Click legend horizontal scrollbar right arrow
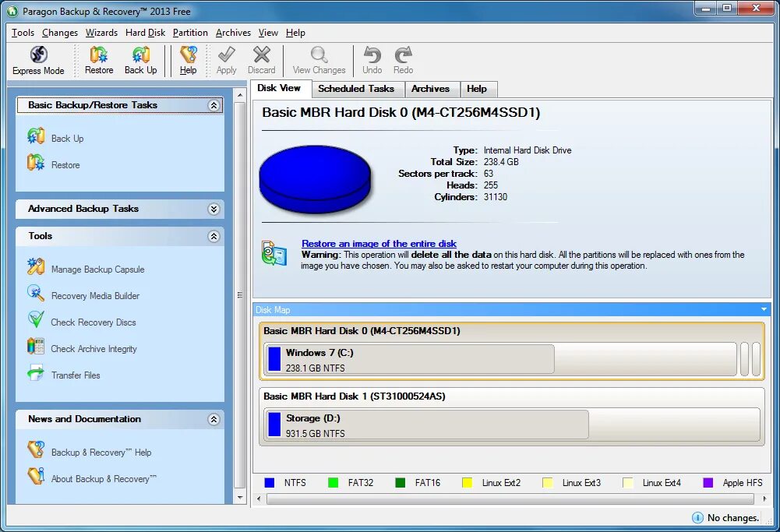Image resolution: width=780 pixels, height=532 pixels. coord(764,499)
